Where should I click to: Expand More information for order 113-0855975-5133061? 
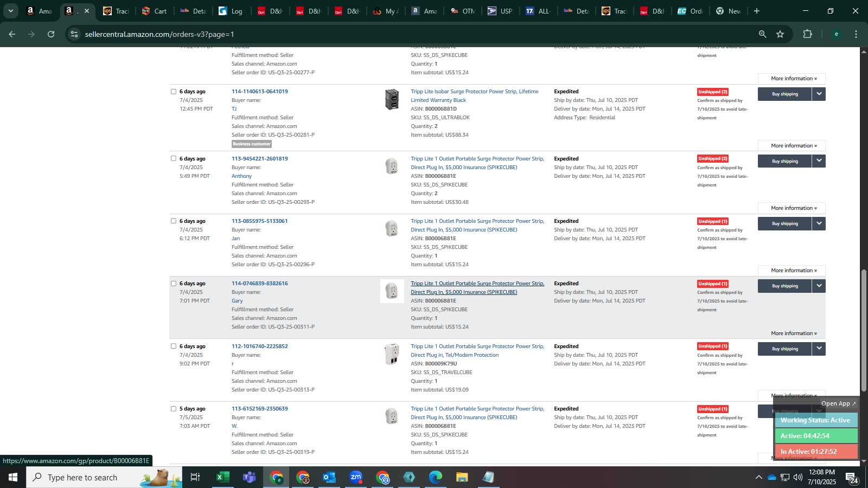[x=792, y=271]
